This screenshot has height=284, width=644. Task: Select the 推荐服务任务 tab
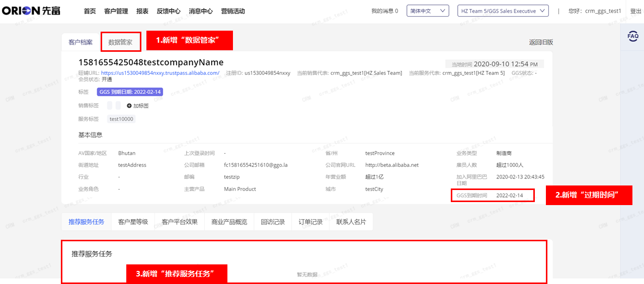[x=87, y=222]
